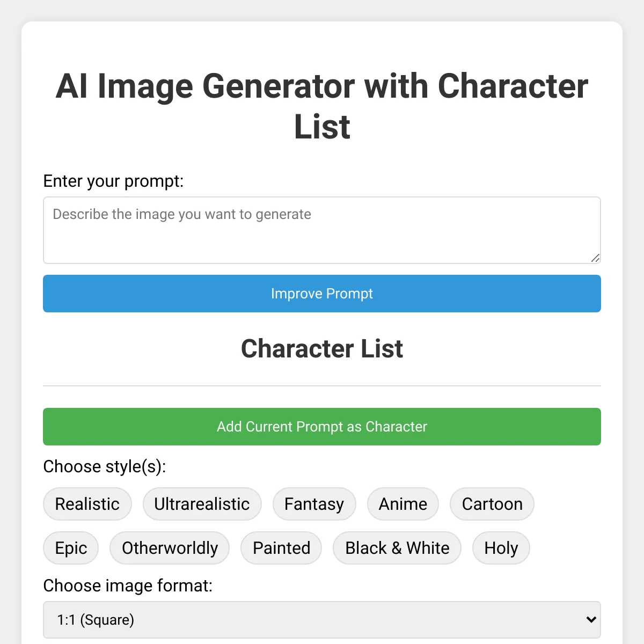Click the 'Enter your prompt' label

(x=113, y=181)
